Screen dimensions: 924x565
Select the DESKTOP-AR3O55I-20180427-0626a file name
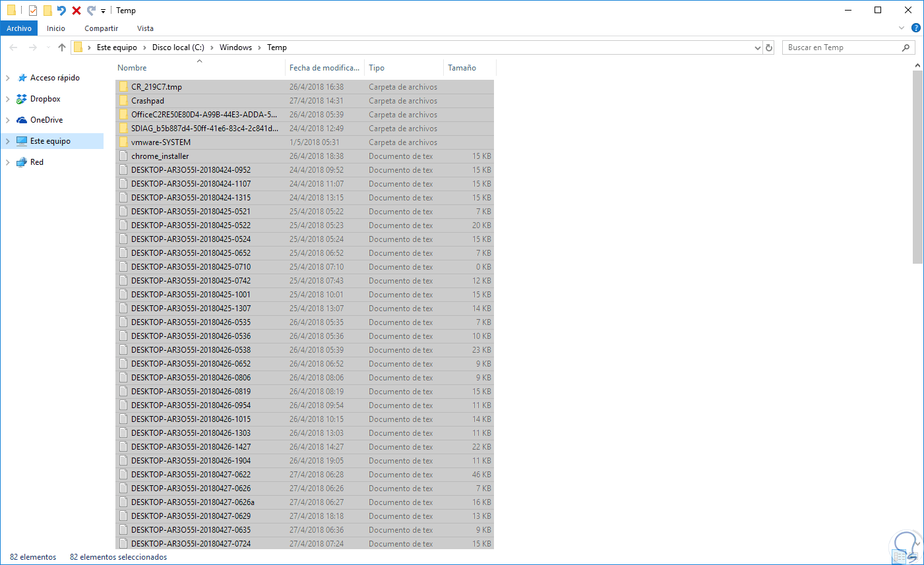193,502
